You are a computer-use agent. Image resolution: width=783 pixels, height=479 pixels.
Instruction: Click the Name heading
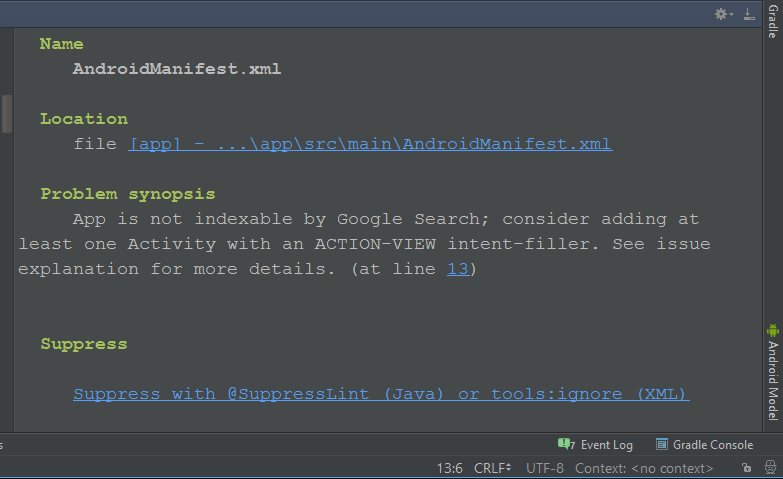61,44
